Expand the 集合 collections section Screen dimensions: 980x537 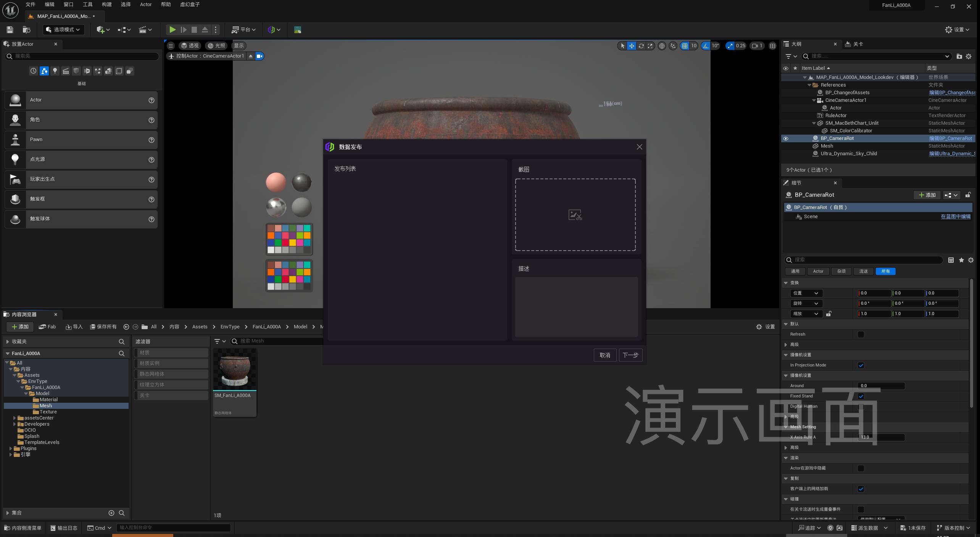[8, 513]
